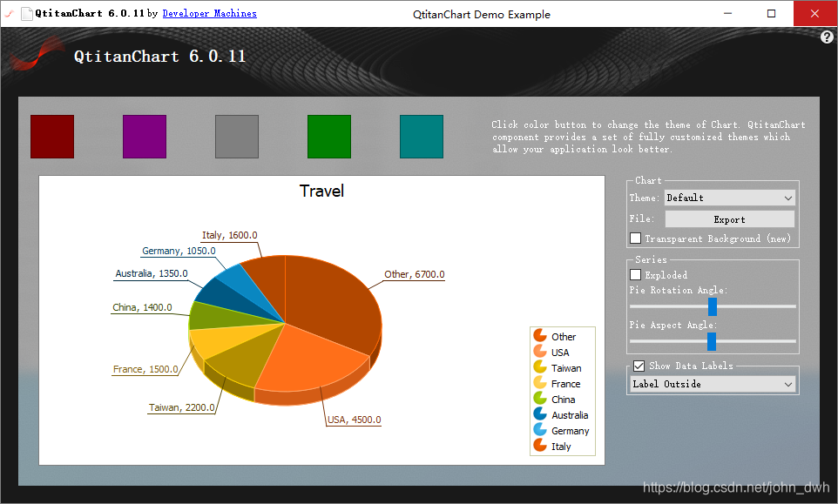
Task: Select the green theme color button
Action: coord(329,137)
